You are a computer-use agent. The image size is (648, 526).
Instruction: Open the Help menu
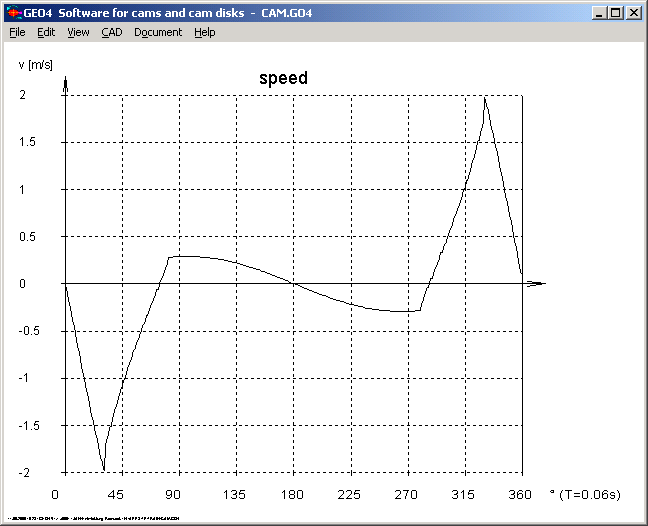point(204,32)
